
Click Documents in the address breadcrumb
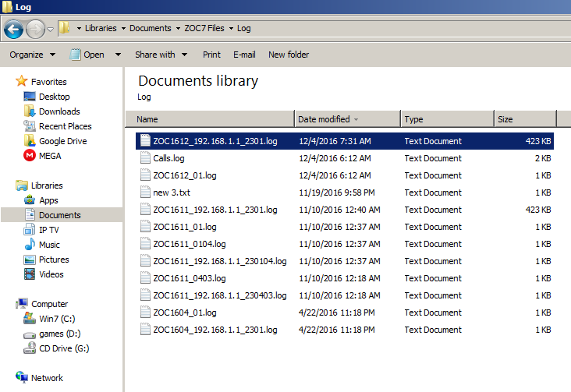[150, 28]
